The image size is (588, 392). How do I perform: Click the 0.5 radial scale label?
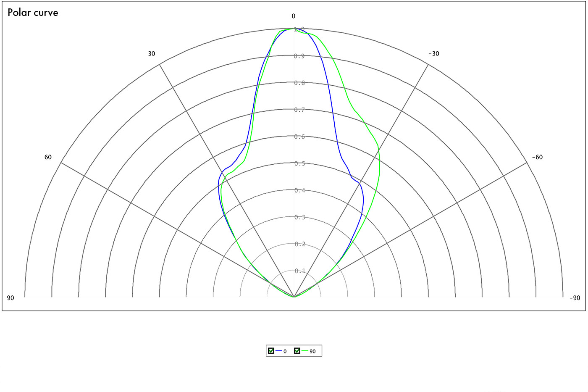click(299, 163)
